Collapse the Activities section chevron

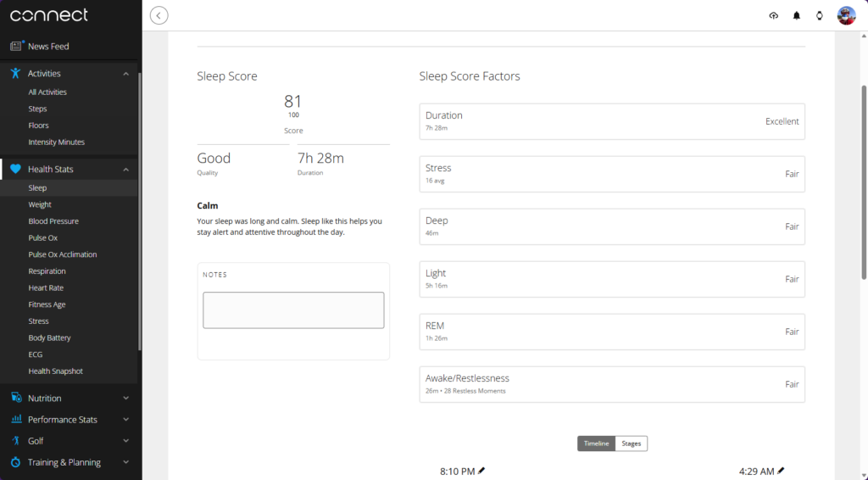point(126,74)
